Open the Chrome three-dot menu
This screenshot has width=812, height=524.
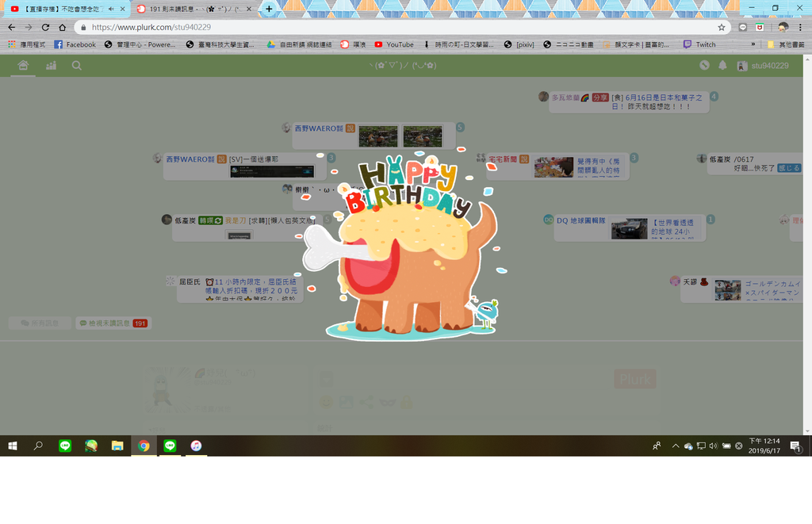(800, 27)
